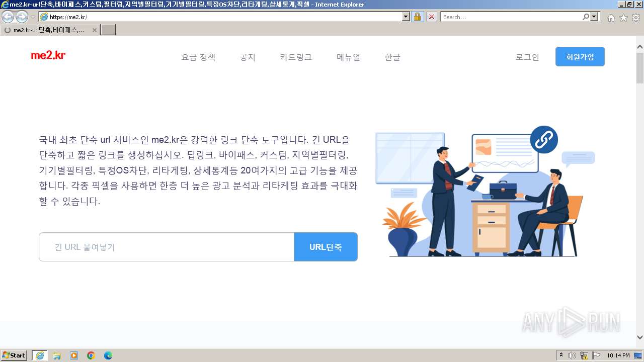Open the Windows Start button
The width and height of the screenshot is (644, 362).
click(x=14, y=355)
